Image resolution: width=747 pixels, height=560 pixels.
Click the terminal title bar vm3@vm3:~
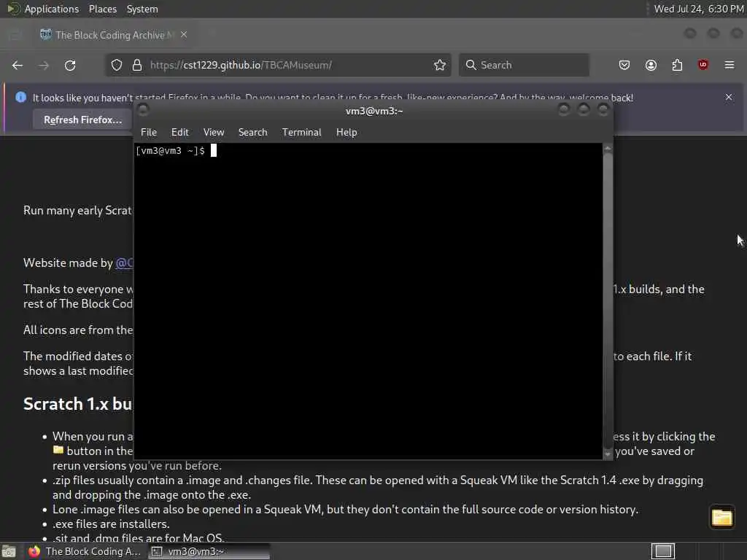click(374, 111)
